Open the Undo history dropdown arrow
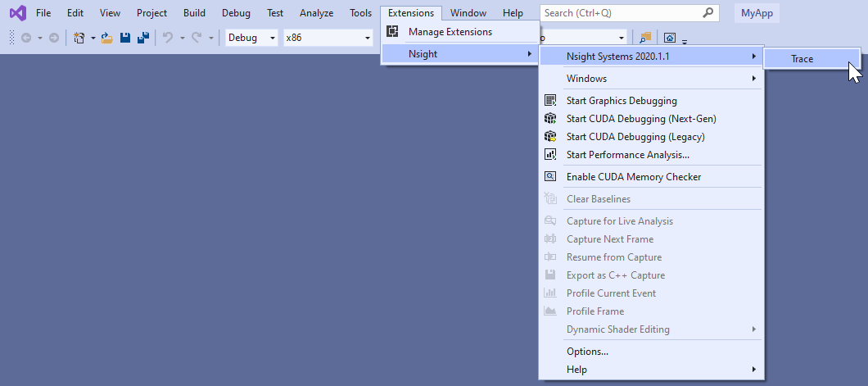The image size is (868, 386). pos(182,39)
